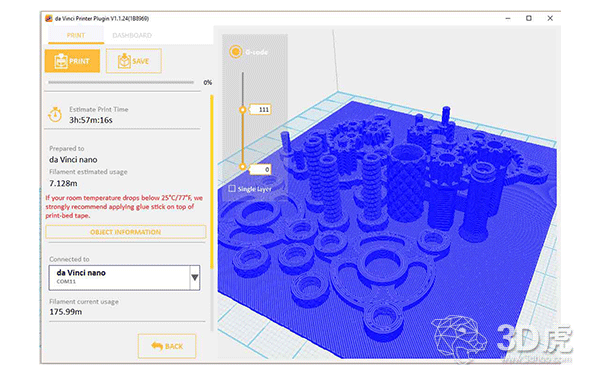600x375 pixels.
Task: Select the G-code radio button
Action: coord(236,52)
